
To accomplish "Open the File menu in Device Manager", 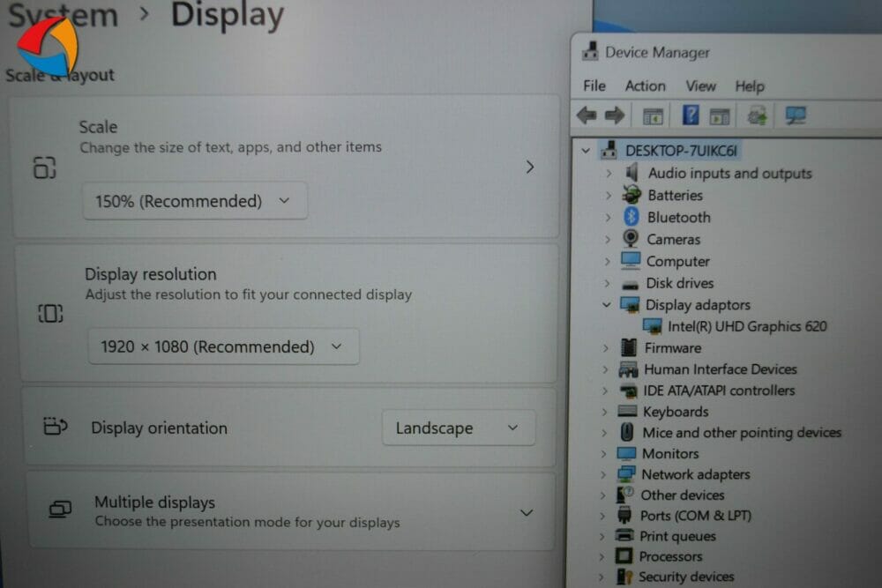I will [594, 86].
